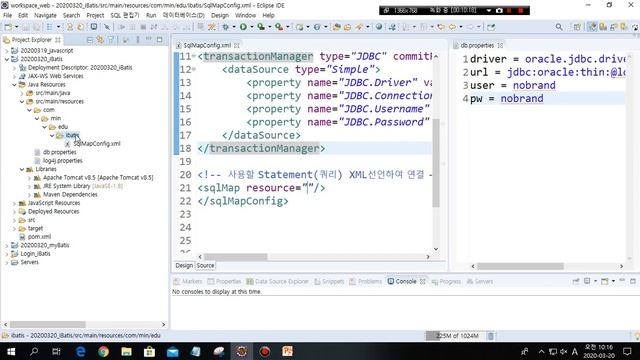Expand the src/main/java folder
640x360 pixels.
click(22, 93)
